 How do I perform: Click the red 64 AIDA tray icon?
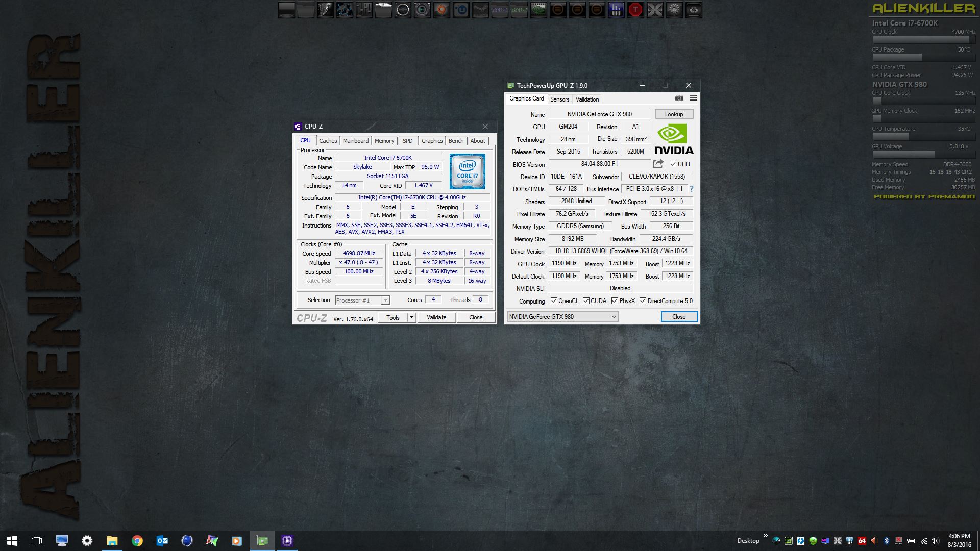(862, 541)
